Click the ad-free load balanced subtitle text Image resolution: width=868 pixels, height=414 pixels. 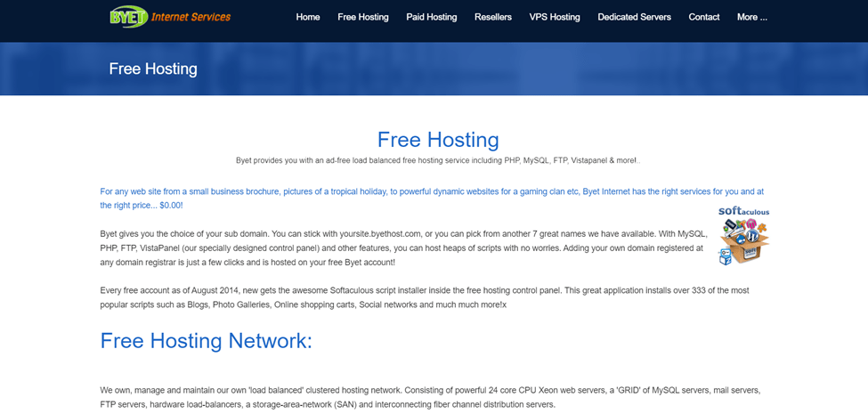(x=438, y=160)
